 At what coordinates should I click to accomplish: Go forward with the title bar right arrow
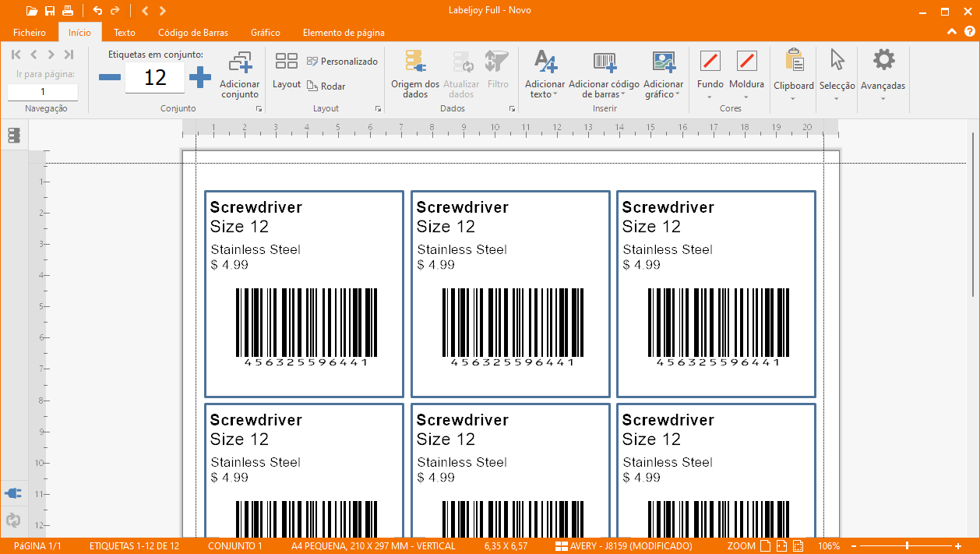162,11
